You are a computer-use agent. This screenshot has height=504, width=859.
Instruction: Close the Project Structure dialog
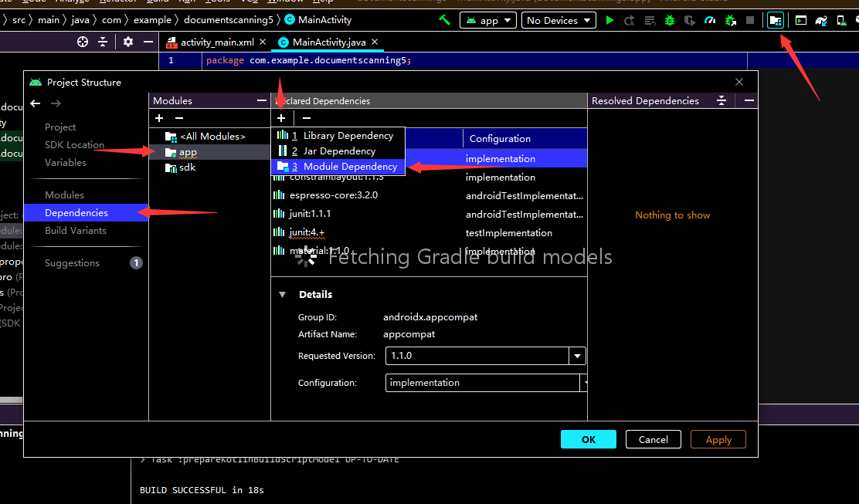point(739,82)
